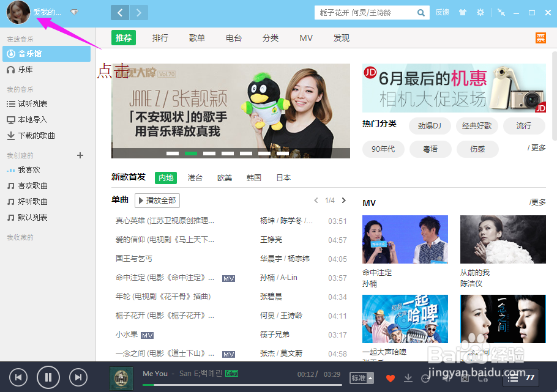Click the 粤语 category button

pos(430,149)
